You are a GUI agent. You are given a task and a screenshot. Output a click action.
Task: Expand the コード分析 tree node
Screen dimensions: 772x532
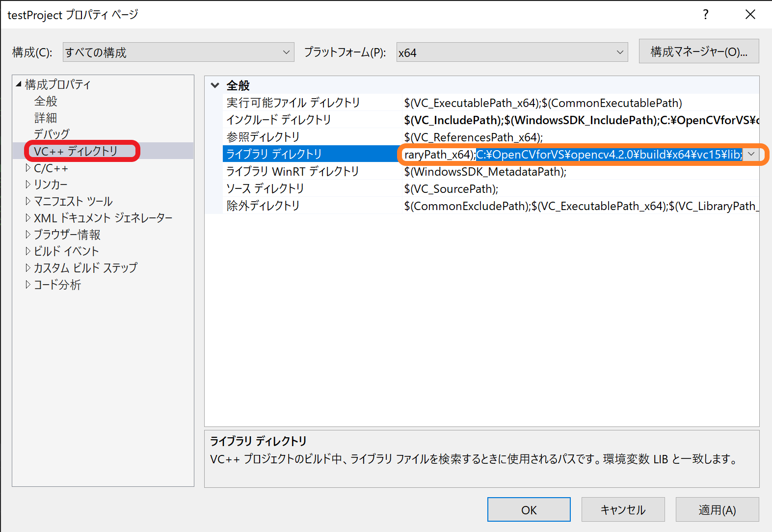tap(28, 285)
